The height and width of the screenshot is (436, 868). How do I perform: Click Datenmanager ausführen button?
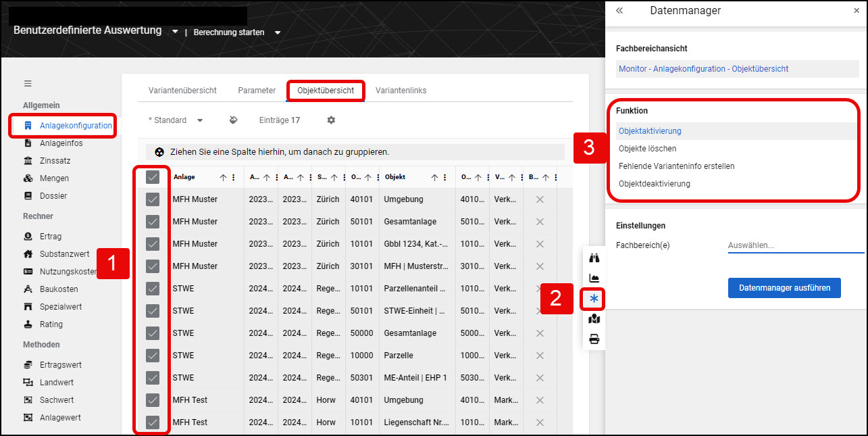784,288
